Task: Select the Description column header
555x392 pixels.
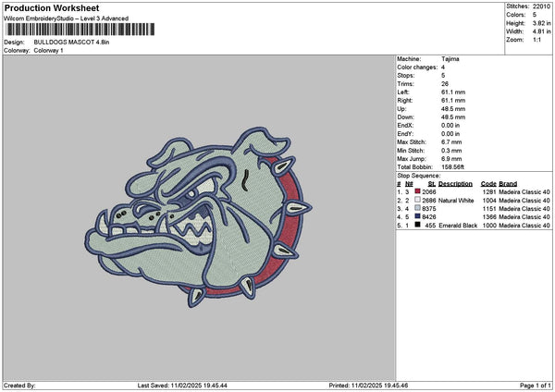Action: coord(454,183)
